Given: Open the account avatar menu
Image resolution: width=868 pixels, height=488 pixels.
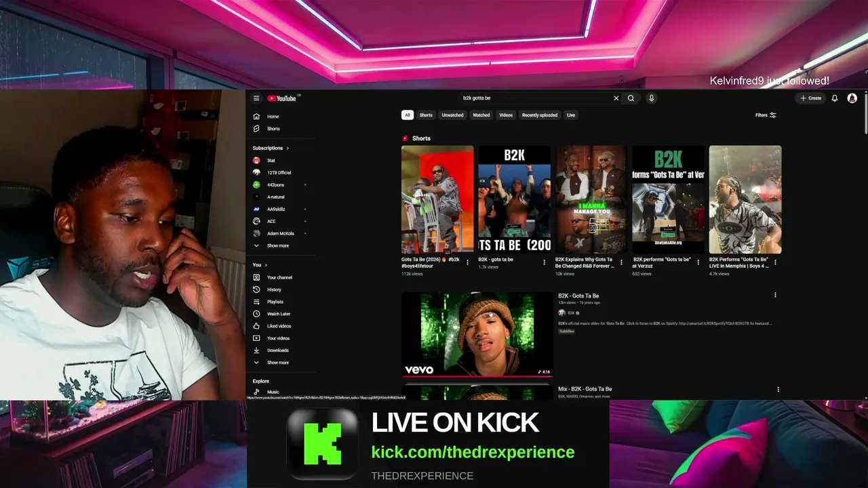Looking at the screenshot, I should (852, 98).
